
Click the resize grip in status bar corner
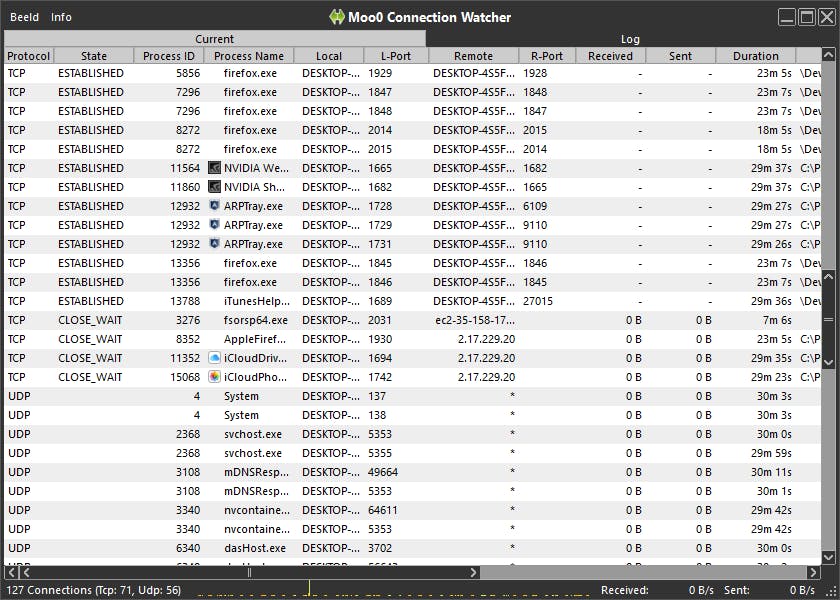tap(832, 591)
